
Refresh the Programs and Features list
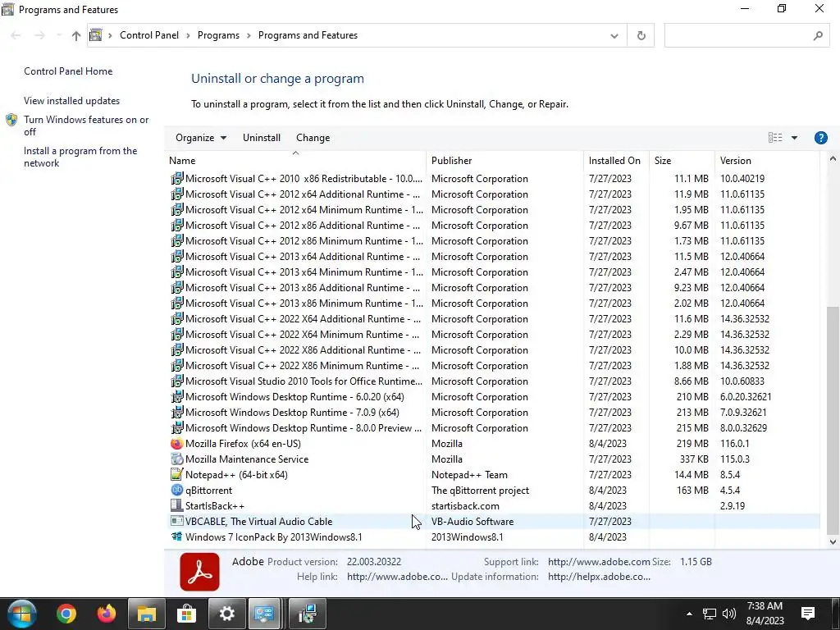641,35
